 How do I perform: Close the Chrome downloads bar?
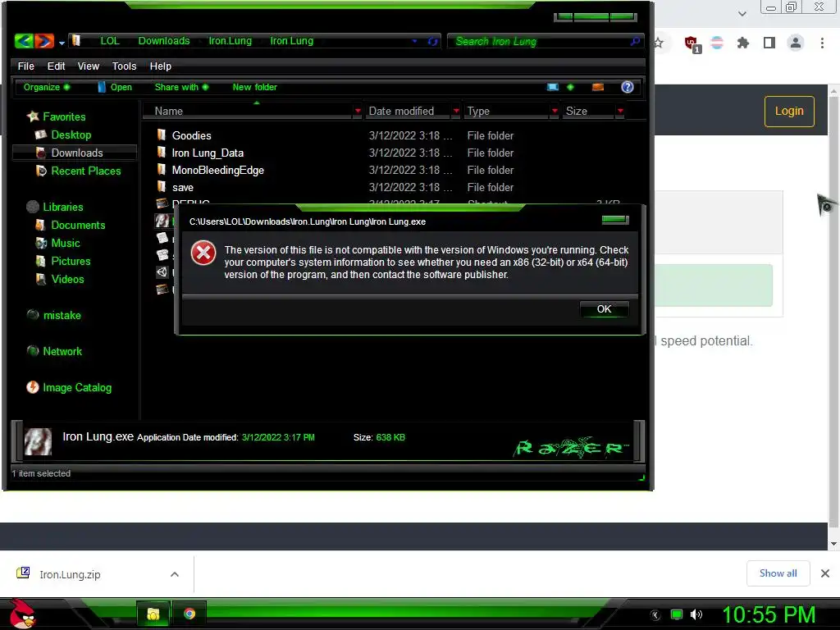(825, 573)
